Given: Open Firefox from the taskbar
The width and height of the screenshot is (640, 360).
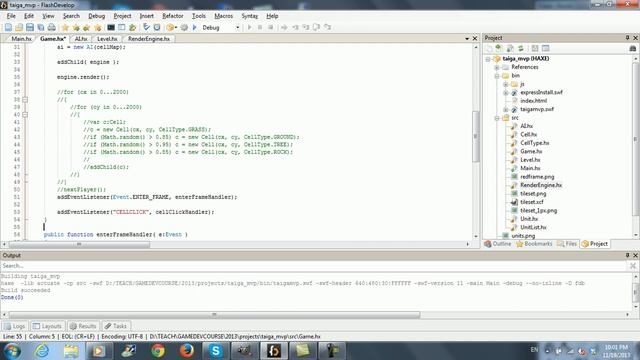Looking at the screenshot, I should tap(187, 351).
